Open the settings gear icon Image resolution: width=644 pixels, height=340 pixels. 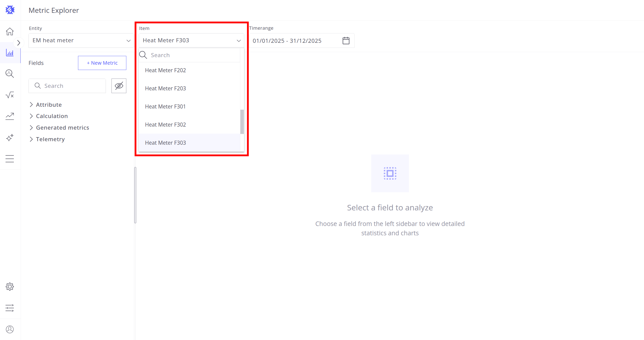click(x=10, y=286)
